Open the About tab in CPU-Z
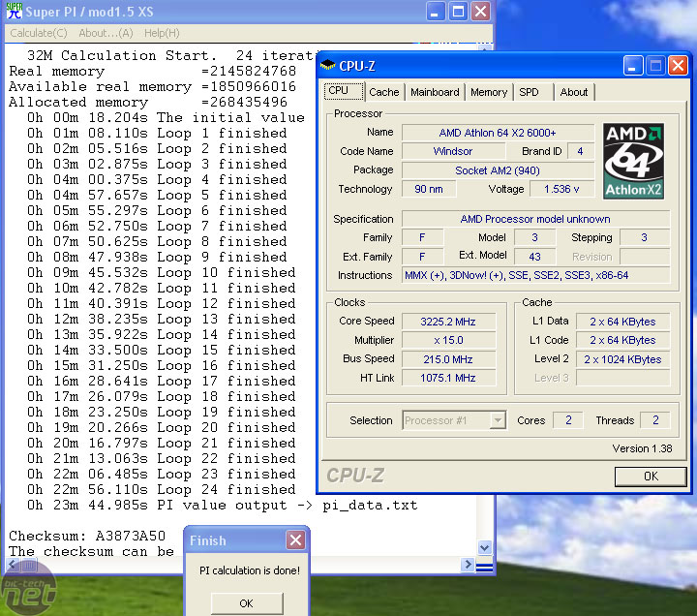This screenshot has height=616, width=697. coord(573,92)
